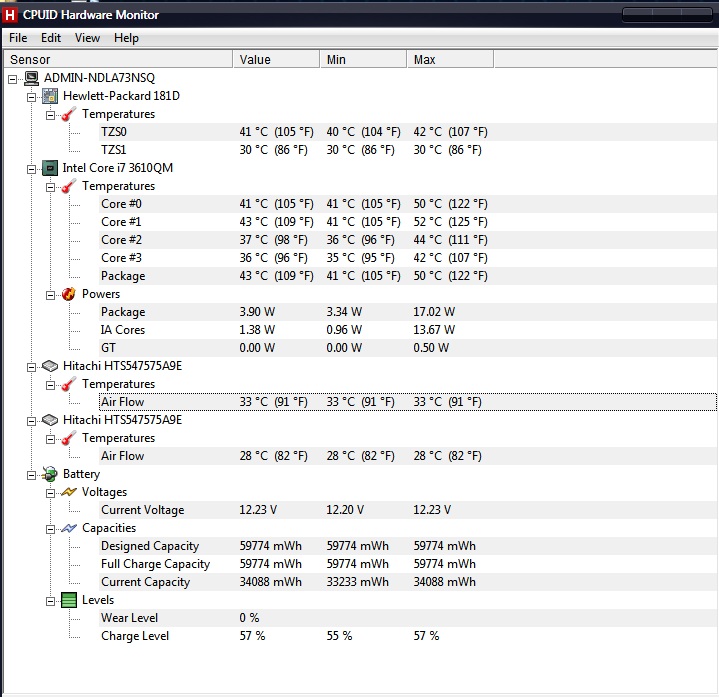Screen dimensions: 719x697
Task: Select the Core #2 row
Action: tap(408, 240)
